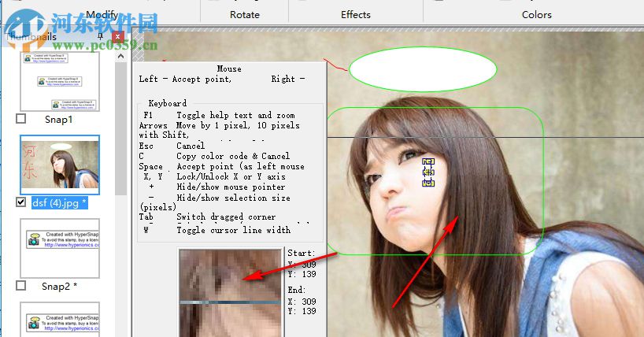Click the 'End:' coordinates label

tap(297, 290)
